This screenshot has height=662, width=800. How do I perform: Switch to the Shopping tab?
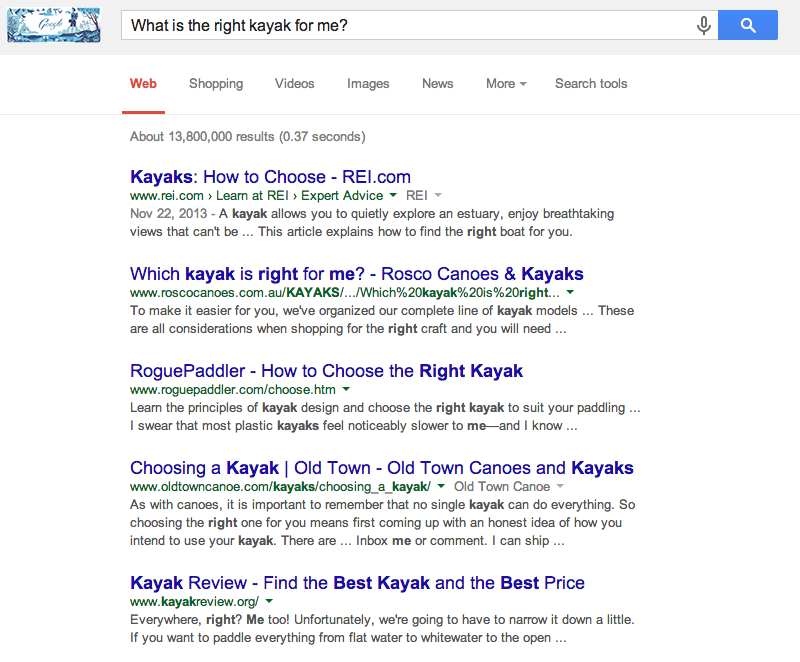tap(216, 84)
